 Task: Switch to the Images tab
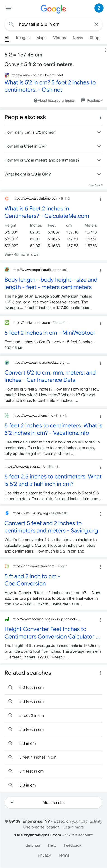tap(23, 38)
